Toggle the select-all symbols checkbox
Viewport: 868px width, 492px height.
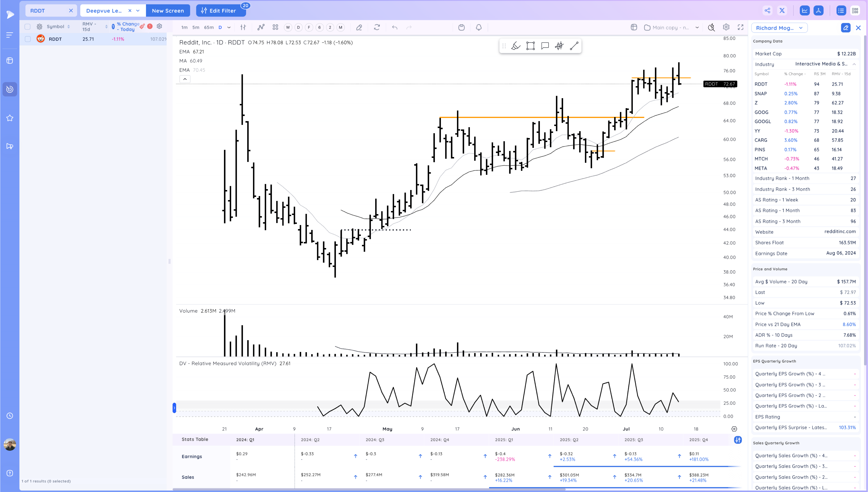coord(28,27)
